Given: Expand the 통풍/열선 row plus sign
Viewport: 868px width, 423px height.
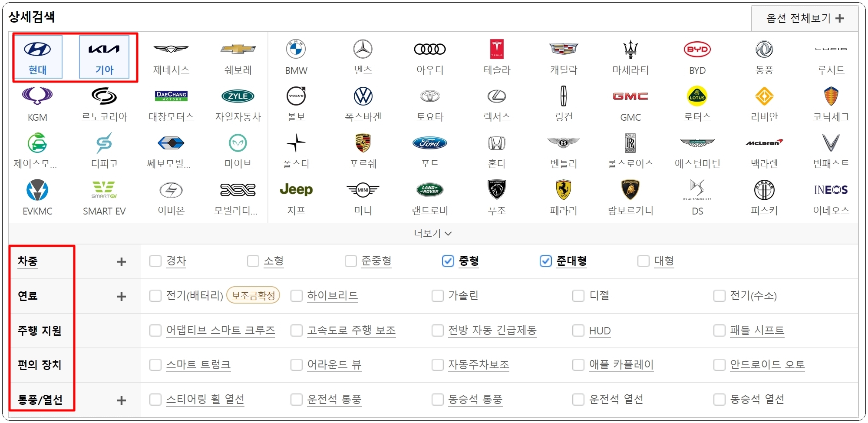Looking at the screenshot, I should [122, 400].
